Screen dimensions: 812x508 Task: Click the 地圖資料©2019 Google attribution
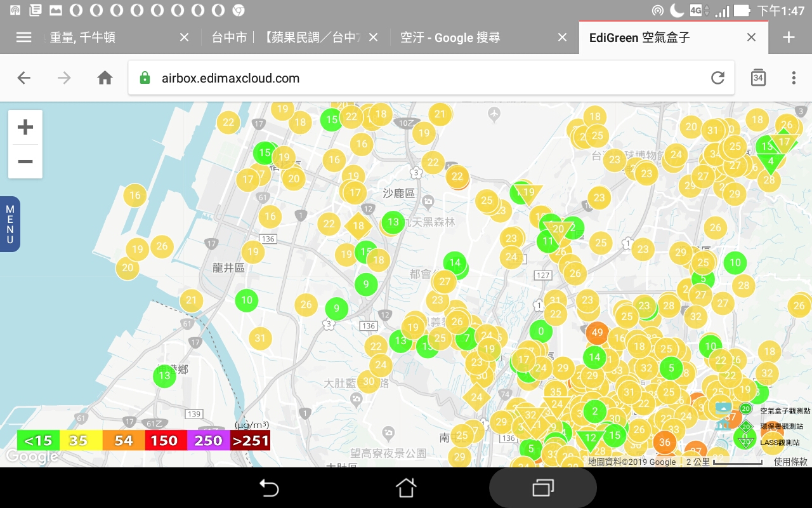click(x=632, y=462)
